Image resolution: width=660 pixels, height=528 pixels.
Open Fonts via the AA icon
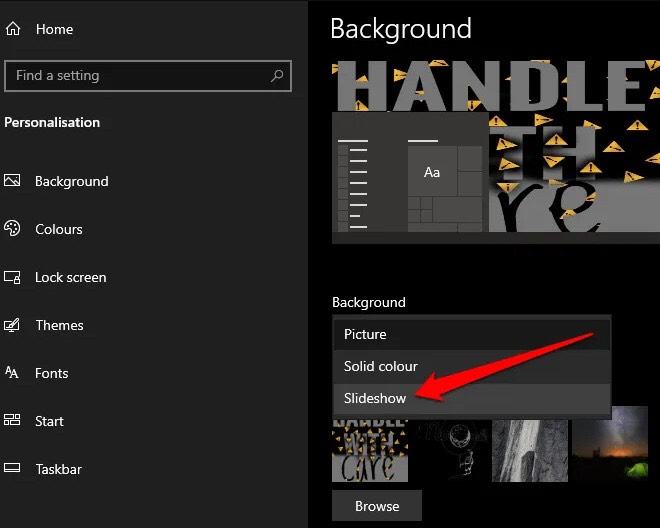11,372
